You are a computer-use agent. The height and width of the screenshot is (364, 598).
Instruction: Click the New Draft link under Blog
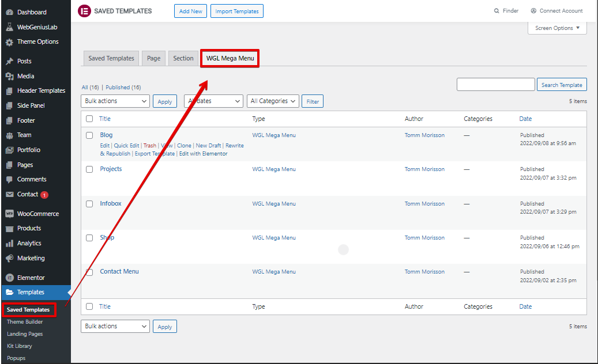coord(208,146)
